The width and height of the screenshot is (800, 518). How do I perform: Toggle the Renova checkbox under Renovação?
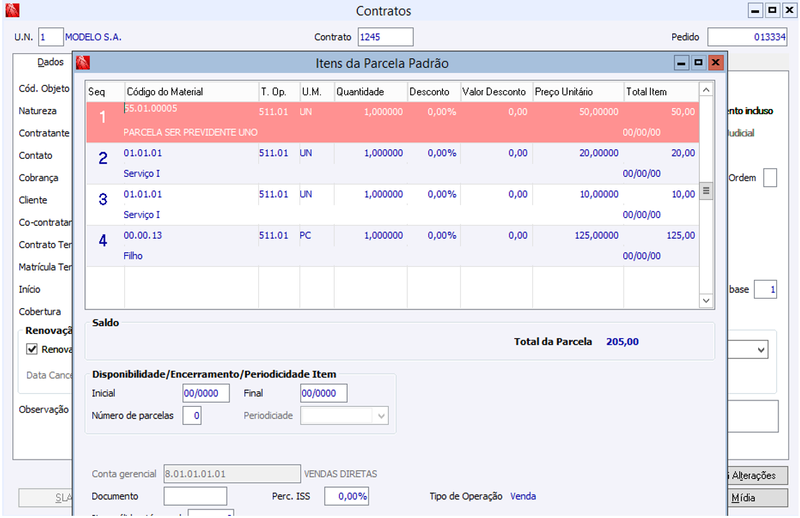tap(32, 349)
